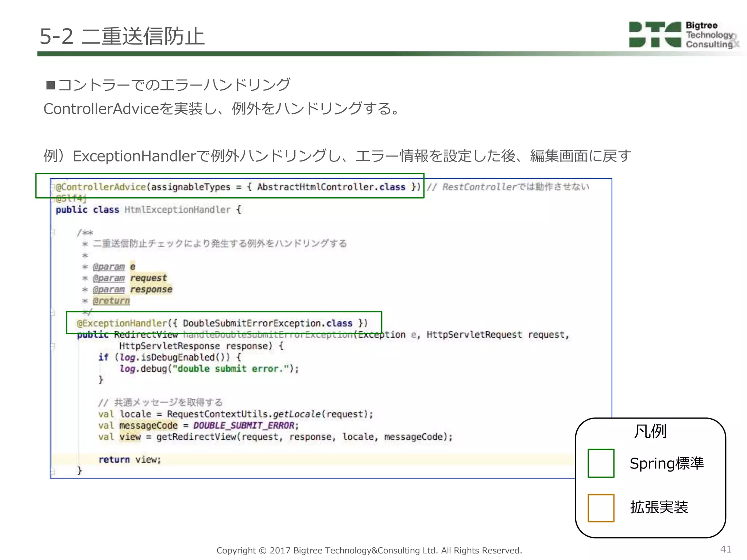Click the @return Javadoc tag
The width and height of the screenshot is (747, 560).
click(111, 301)
